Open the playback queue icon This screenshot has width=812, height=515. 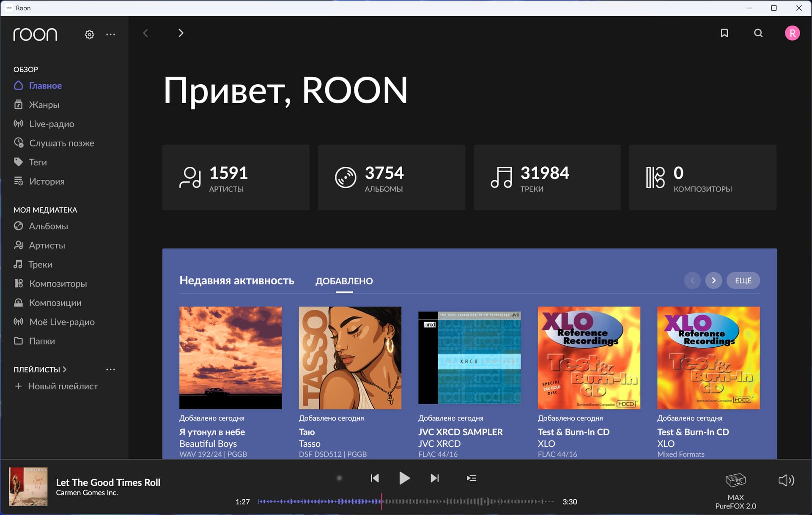(x=471, y=478)
